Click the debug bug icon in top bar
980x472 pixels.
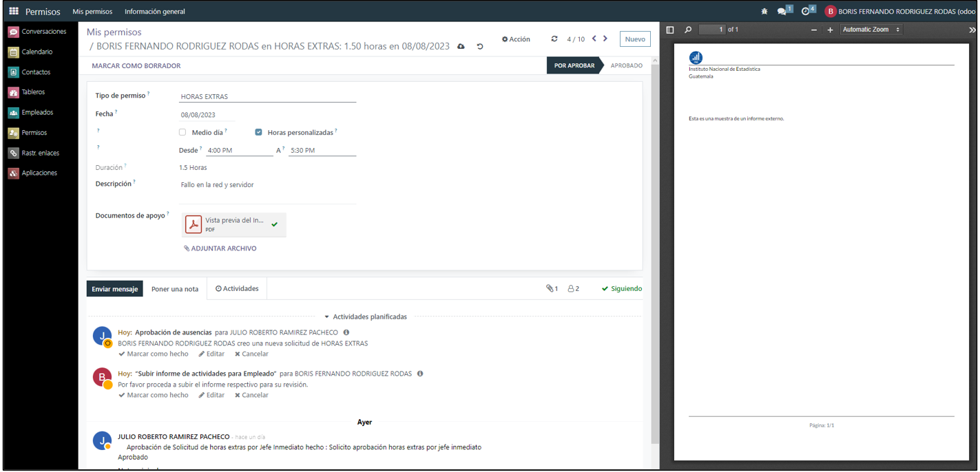point(764,12)
